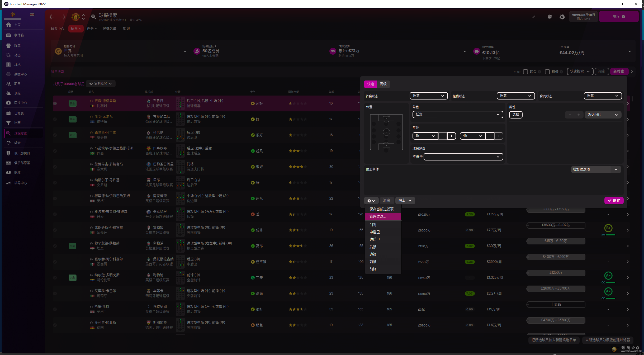Click the 赛程 continue button

point(619,17)
